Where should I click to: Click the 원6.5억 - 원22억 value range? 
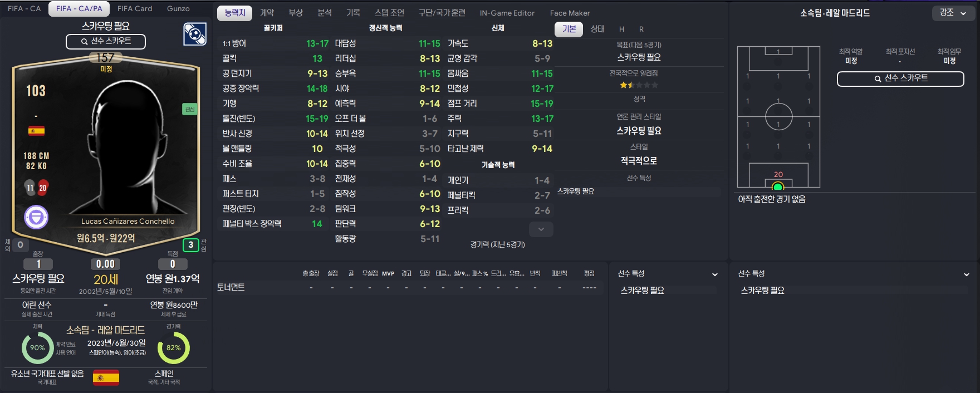(x=106, y=238)
